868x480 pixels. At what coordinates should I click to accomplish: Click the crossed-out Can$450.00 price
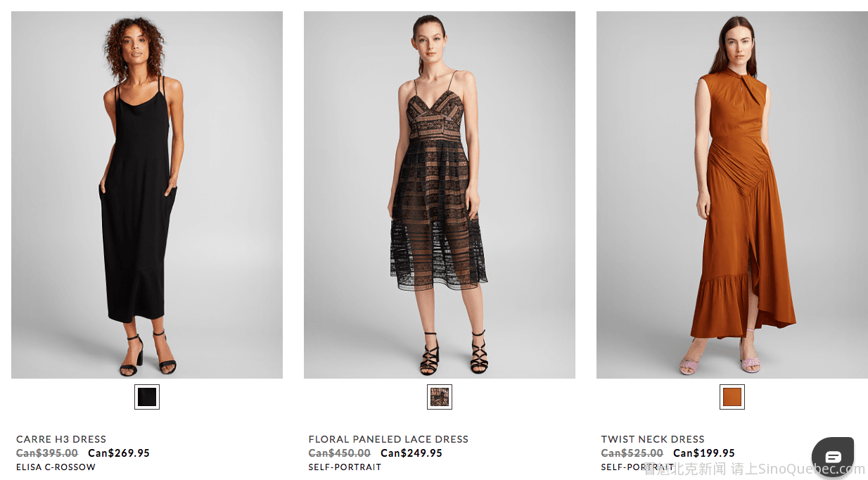(340, 453)
